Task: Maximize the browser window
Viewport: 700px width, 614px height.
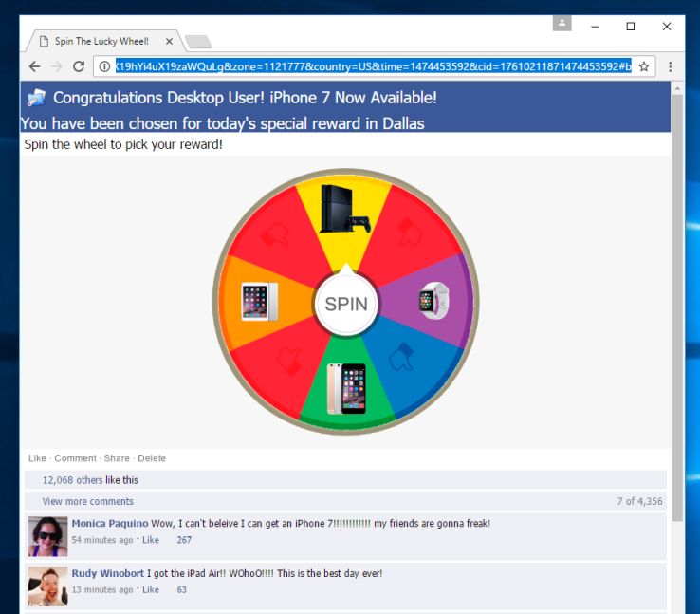Action: pyautogui.click(x=631, y=27)
